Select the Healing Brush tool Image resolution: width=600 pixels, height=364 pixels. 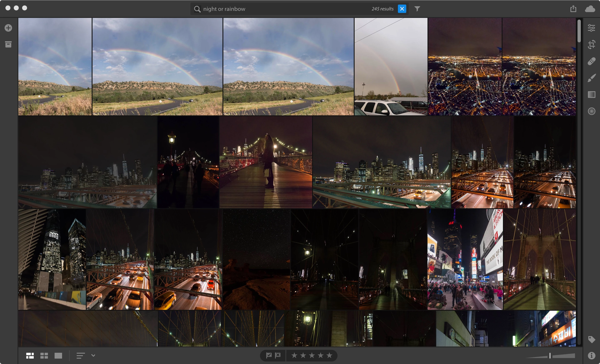(x=591, y=61)
